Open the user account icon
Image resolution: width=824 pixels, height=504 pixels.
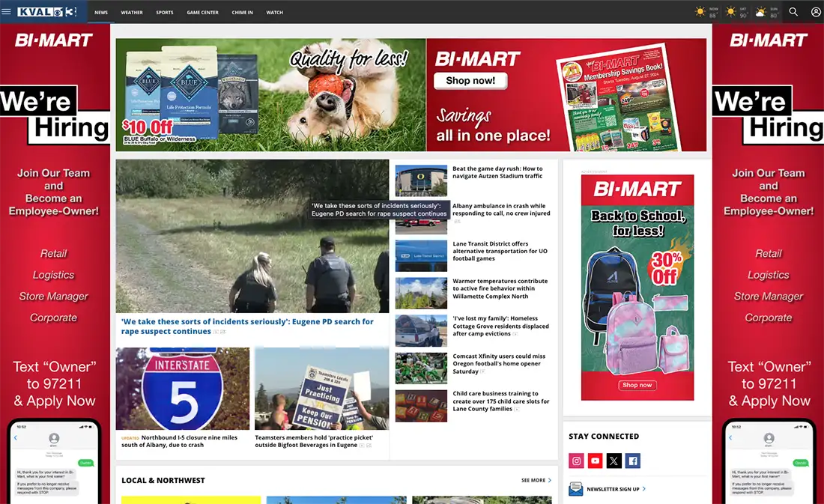click(x=816, y=11)
